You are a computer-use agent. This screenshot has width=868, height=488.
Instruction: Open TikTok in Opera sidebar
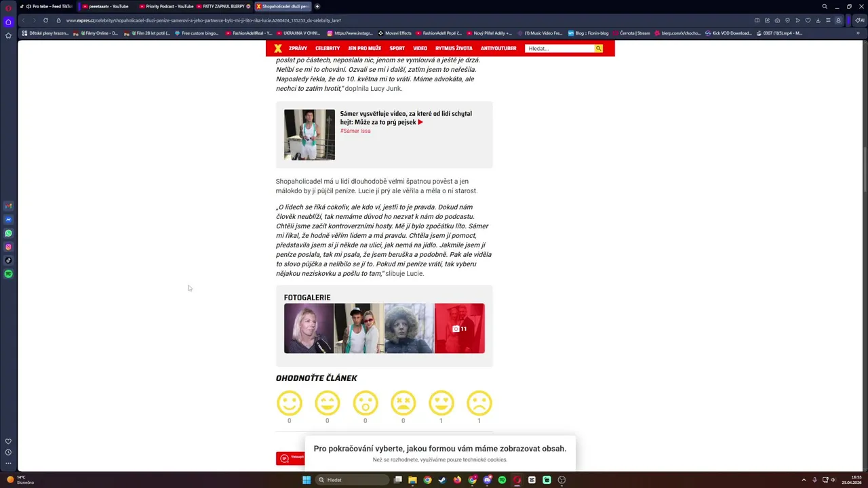tap(8, 260)
